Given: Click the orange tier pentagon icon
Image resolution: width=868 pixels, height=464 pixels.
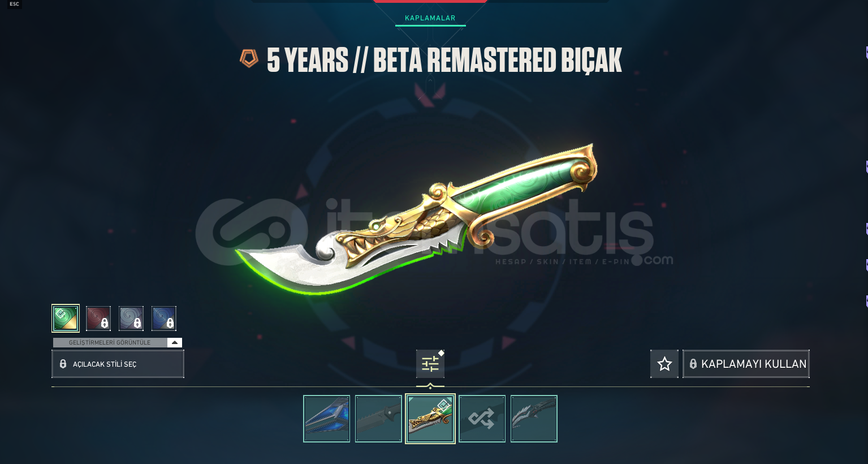Looking at the screenshot, I should click(x=249, y=58).
